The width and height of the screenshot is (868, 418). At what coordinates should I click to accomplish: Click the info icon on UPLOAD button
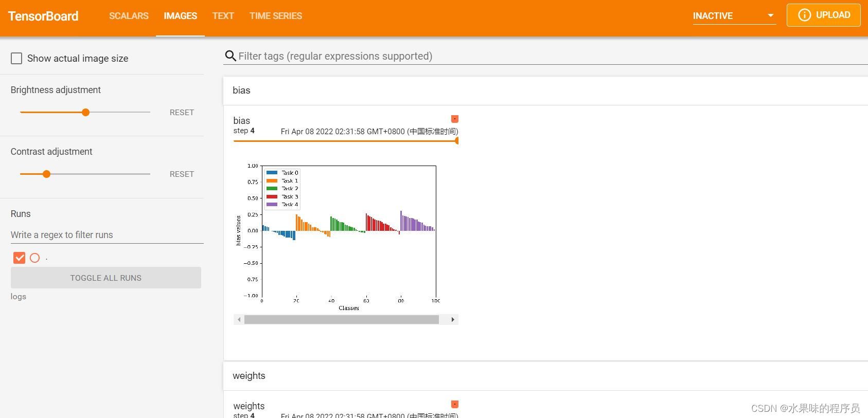804,15
